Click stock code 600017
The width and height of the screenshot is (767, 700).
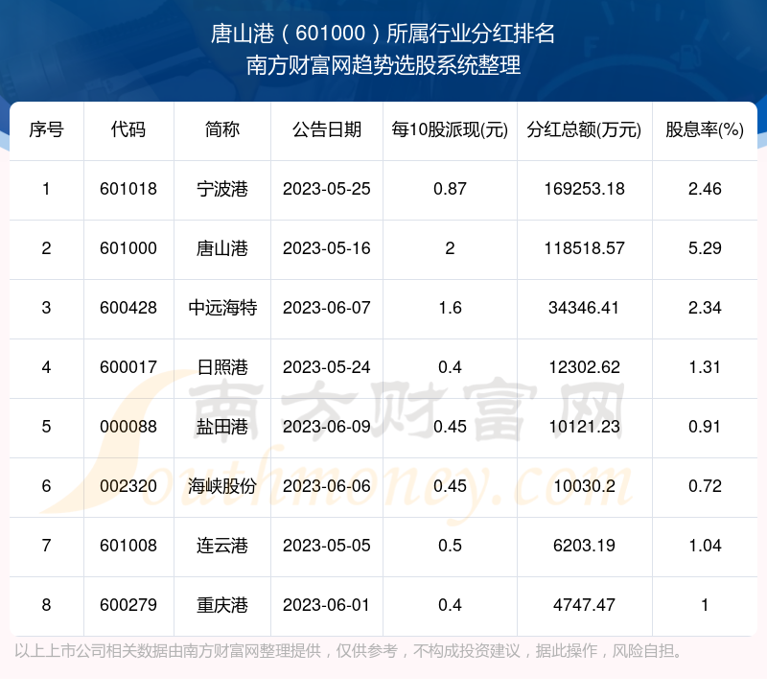point(128,367)
